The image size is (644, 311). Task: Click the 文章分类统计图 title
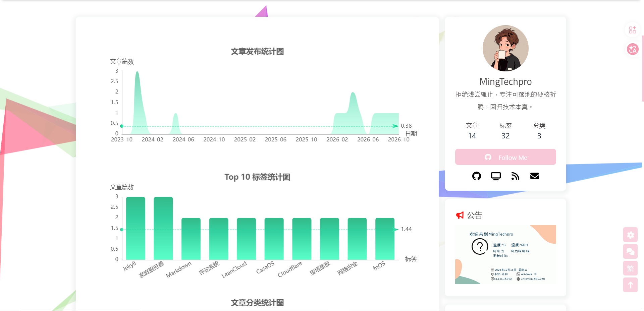click(257, 303)
